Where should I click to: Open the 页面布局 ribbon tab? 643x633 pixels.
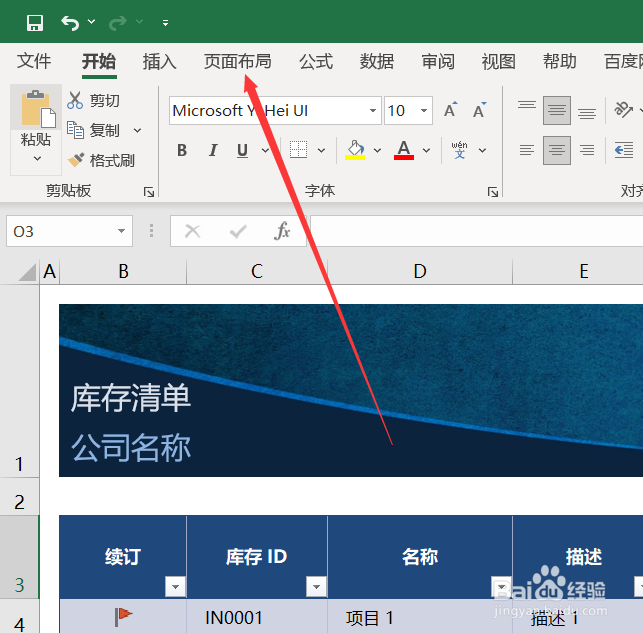pos(237,61)
